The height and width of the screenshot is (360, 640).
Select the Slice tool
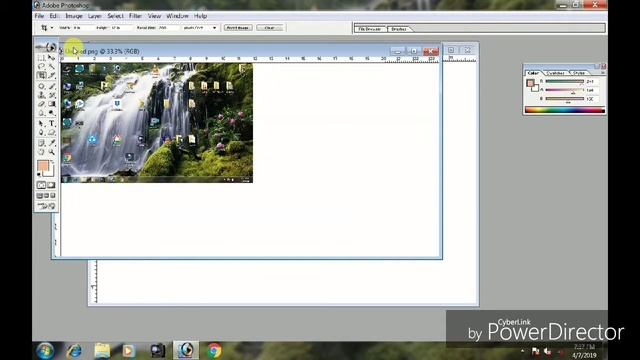tap(51, 76)
